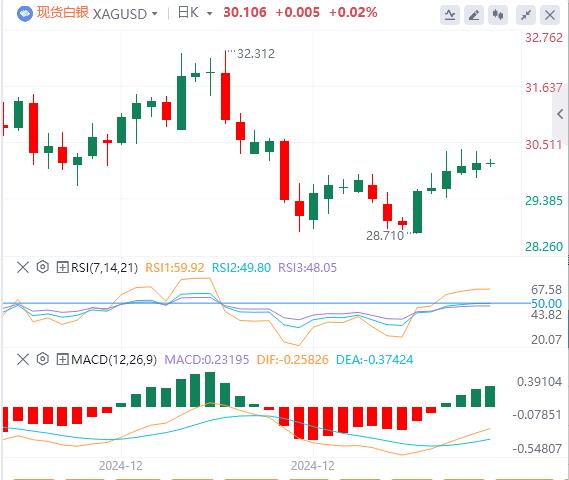Click the MACD(12,26,9) indicator label

[114, 360]
